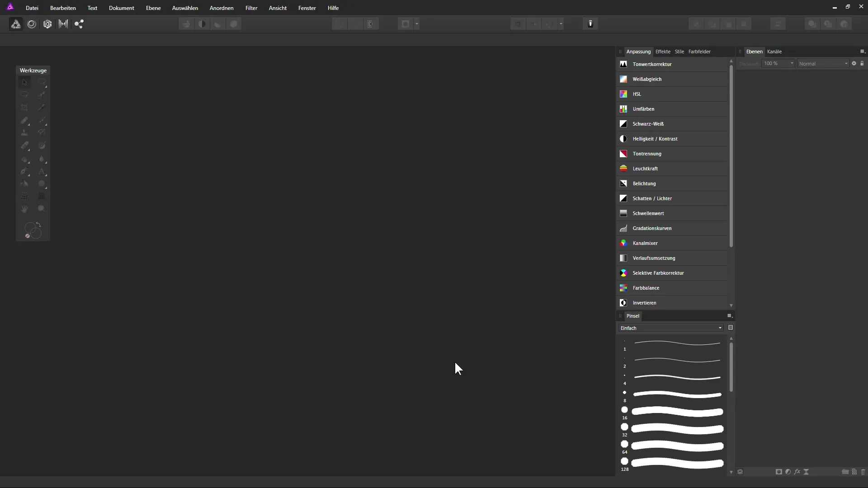Click the layer settings gear icon

(854, 63)
